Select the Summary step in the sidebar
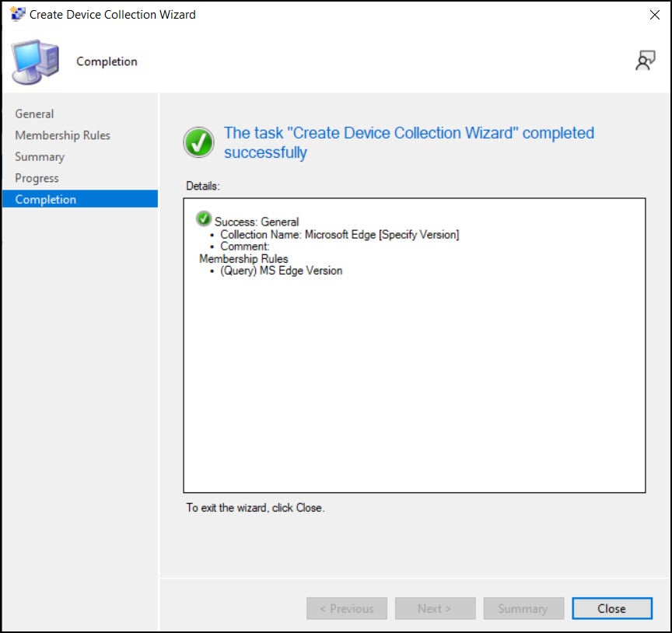The width and height of the screenshot is (672, 633). (x=40, y=157)
